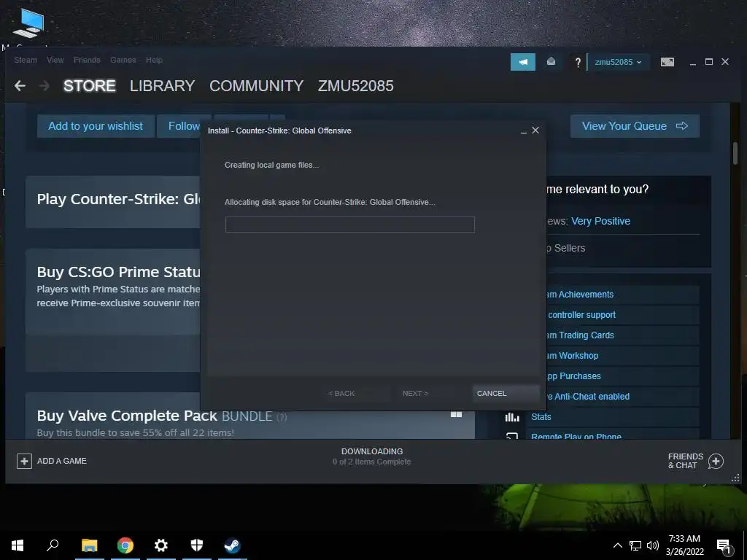Open the announcements megaphone icon

(523, 62)
